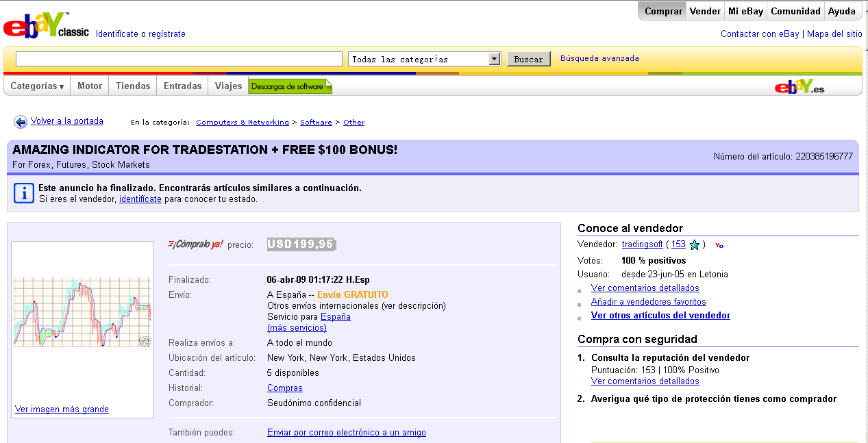
Task: Click the end date 06-abr-09 text
Action: coord(318,280)
